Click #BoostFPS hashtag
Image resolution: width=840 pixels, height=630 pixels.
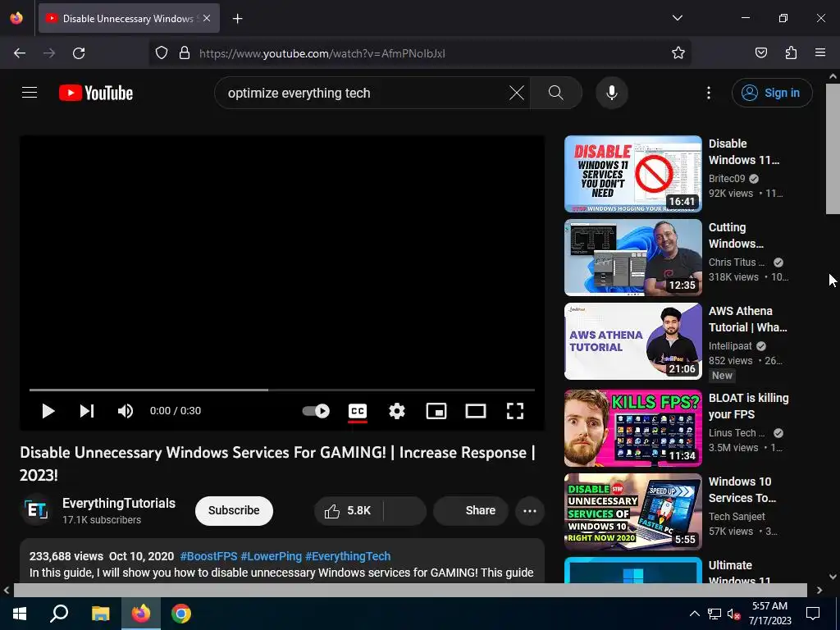[x=208, y=556]
